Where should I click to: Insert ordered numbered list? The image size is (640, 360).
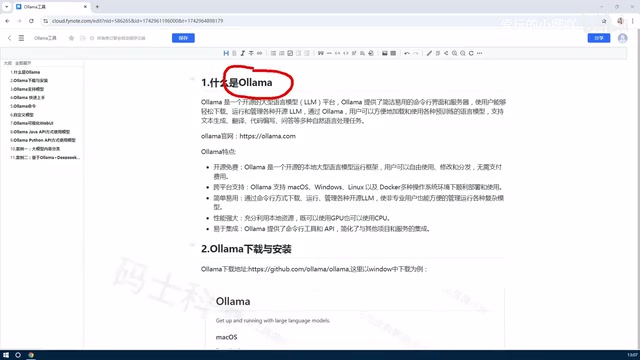pyautogui.click(x=282, y=53)
